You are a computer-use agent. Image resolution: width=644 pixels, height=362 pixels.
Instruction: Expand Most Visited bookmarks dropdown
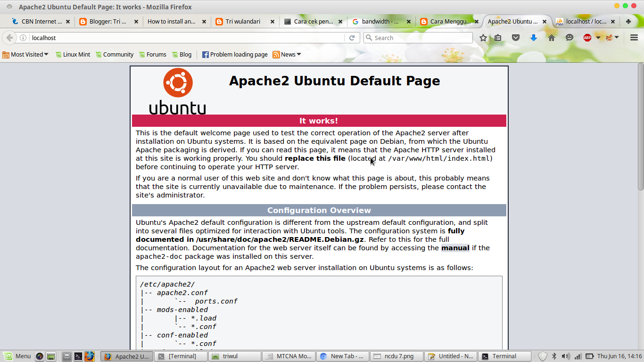tap(25, 55)
